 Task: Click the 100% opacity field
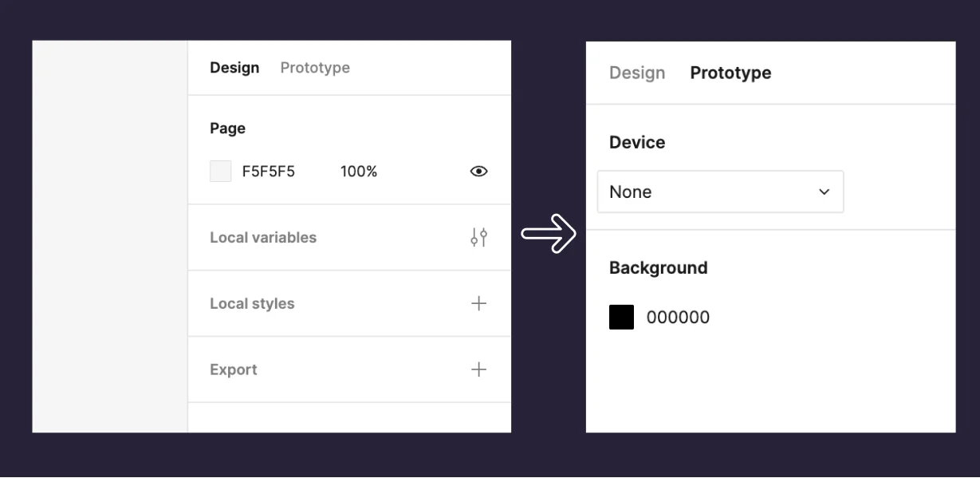tap(359, 171)
